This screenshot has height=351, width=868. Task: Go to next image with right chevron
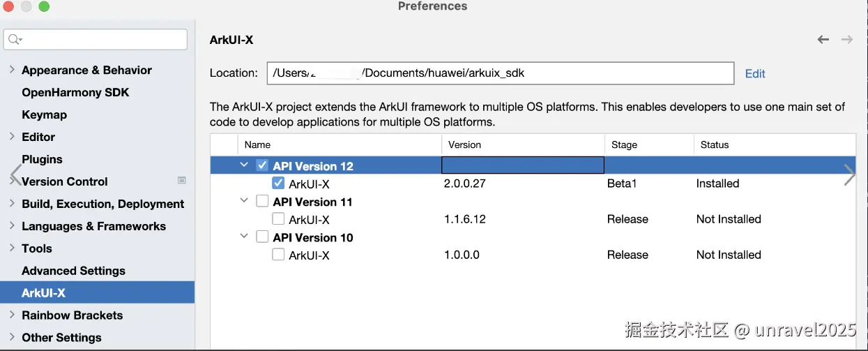(x=849, y=176)
